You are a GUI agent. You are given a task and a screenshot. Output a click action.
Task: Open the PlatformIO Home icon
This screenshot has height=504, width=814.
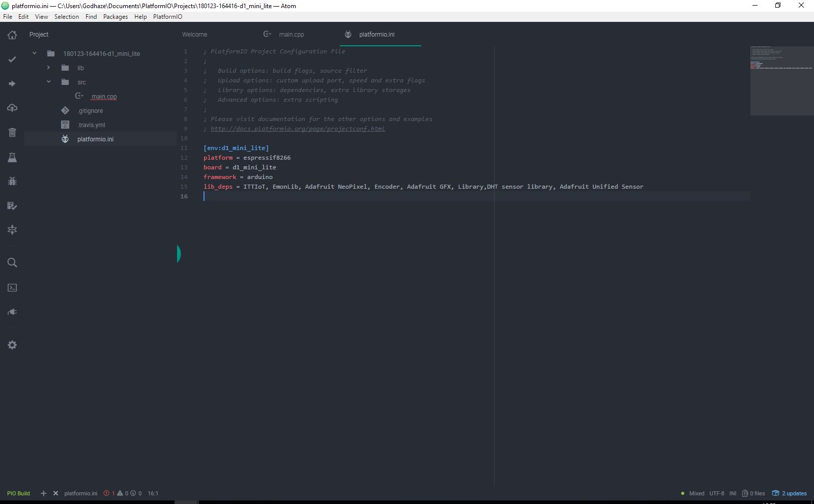[12, 35]
